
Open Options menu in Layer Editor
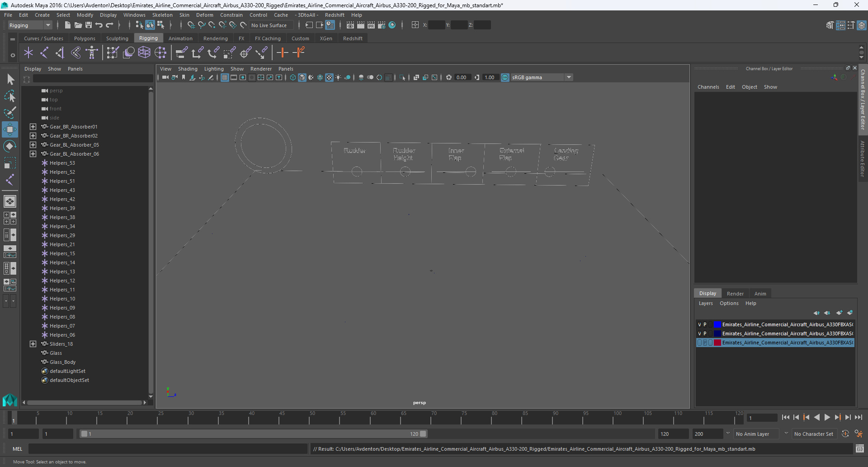[729, 303]
